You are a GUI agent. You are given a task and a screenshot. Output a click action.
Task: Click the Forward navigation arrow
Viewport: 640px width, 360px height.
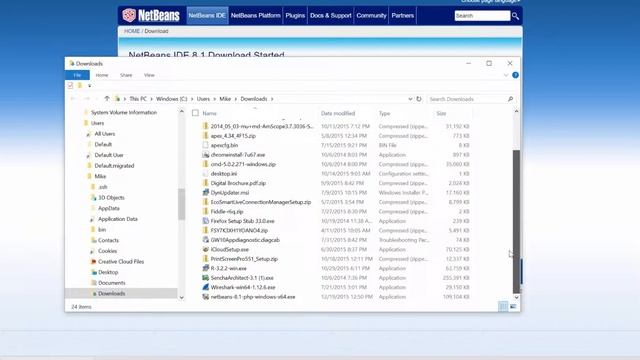tap(87, 99)
